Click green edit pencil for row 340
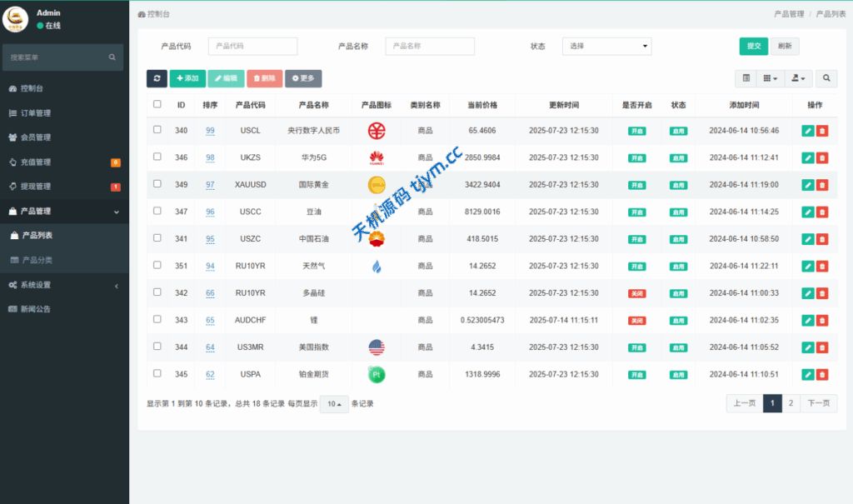This screenshot has height=504, width=853. [807, 131]
